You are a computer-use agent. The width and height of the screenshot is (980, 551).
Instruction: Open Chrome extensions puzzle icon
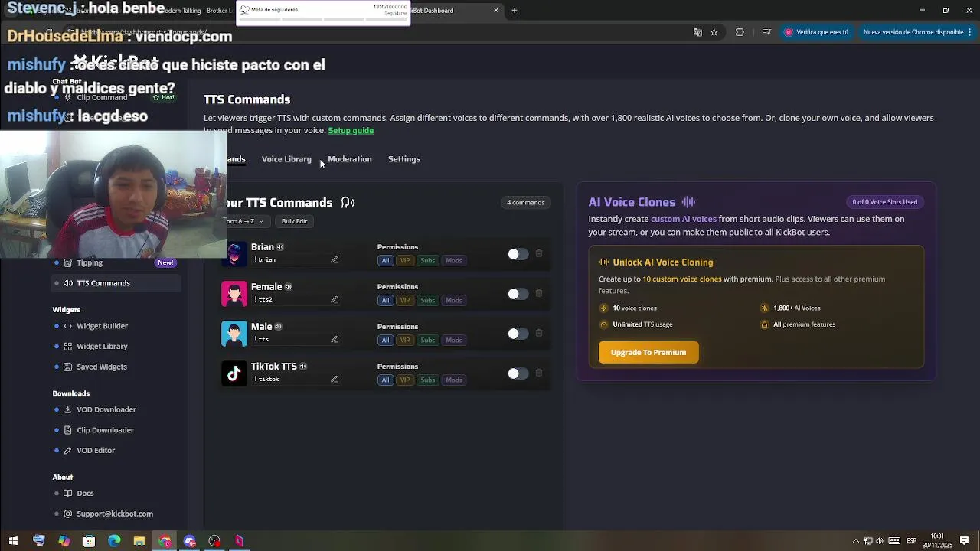pos(740,32)
